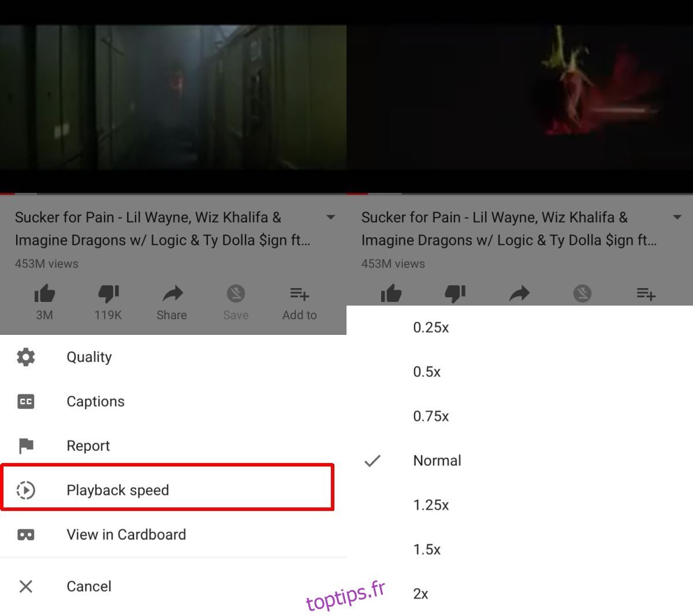Select the 0.5x playback speed
693x616 pixels.
coord(520,372)
